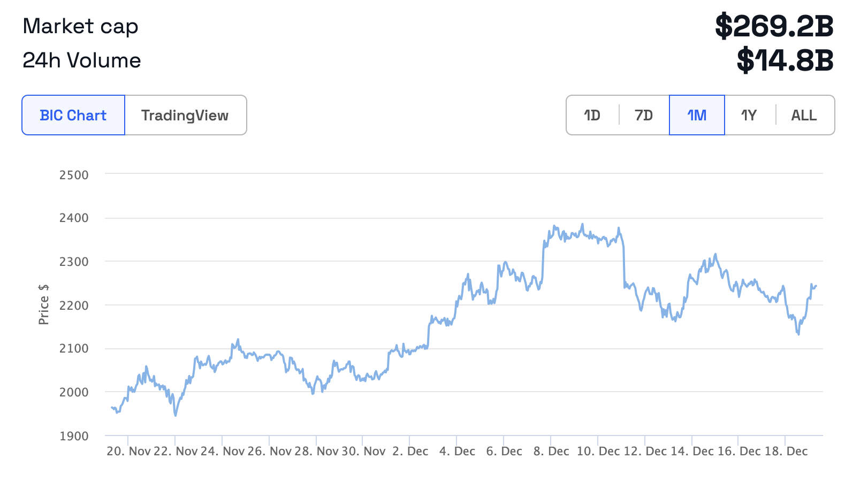Show the 1Y price history
868x489 pixels.
(749, 115)
